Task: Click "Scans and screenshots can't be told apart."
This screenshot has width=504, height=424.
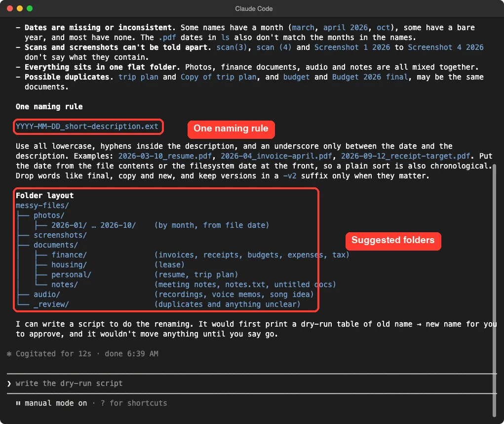Action: click(118, 47)
